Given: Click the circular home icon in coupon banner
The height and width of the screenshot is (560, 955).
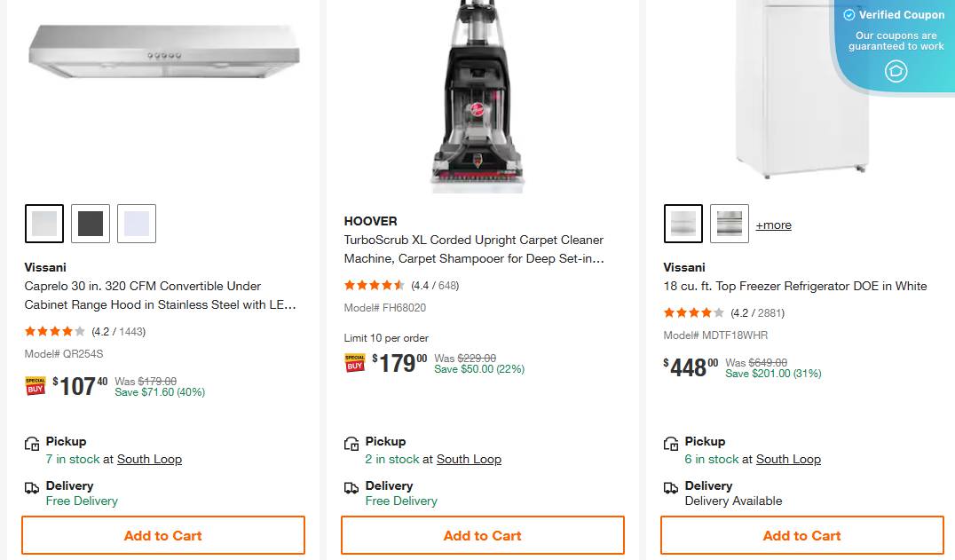Looking at the screenshot, I should tap(896, 71).
